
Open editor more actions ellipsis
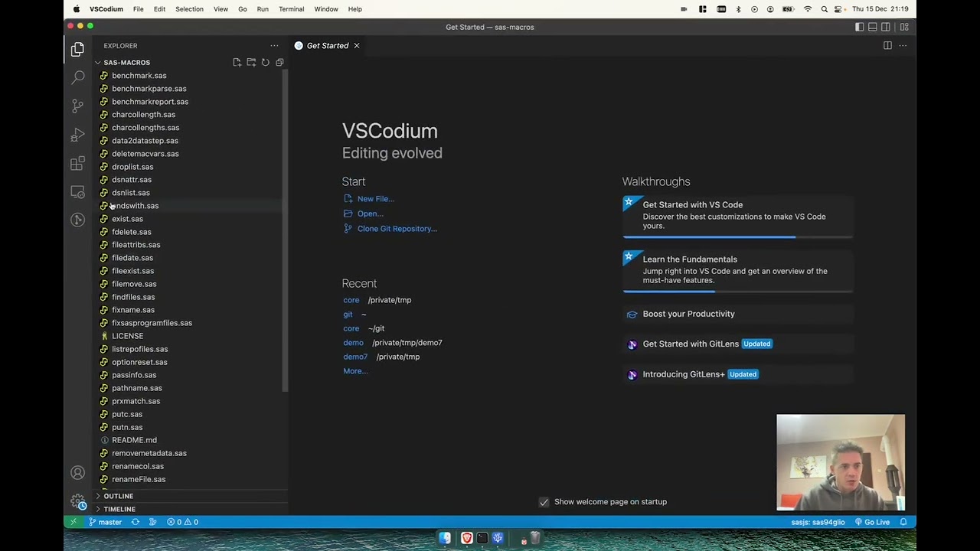tap(903, 46)
